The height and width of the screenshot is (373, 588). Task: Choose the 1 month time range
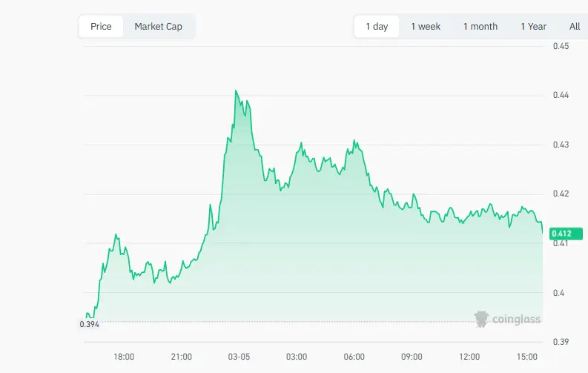[480, 27]
